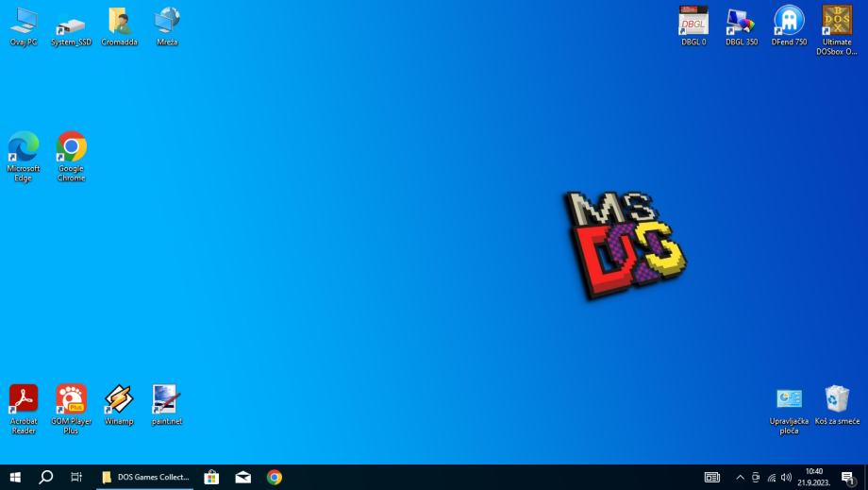This screenshot has height=490, width=868.
Task: Open the Mreža network icon
Action: coord(167,26)
